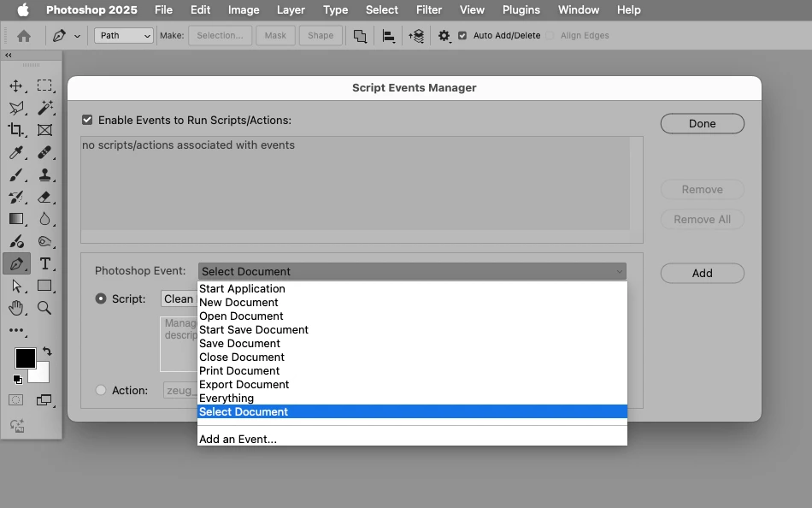
Task: Select the Healing Brush tool
Action: pyautogui.click(x=44, y=152)
